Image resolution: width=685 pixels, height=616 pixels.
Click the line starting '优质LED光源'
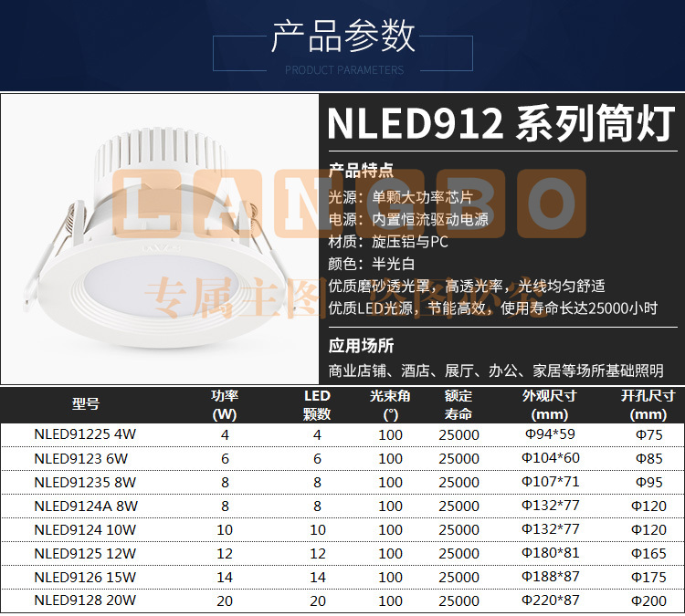pos(493,308)
